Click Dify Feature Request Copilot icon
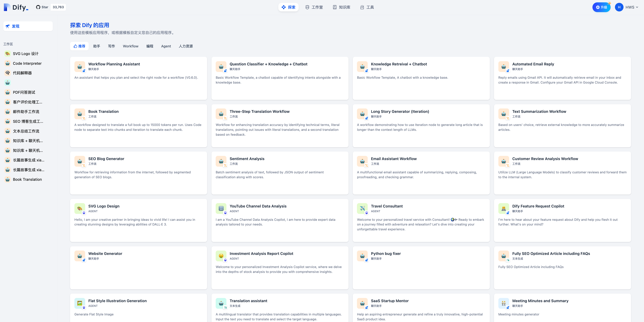 tap(504, 208)
